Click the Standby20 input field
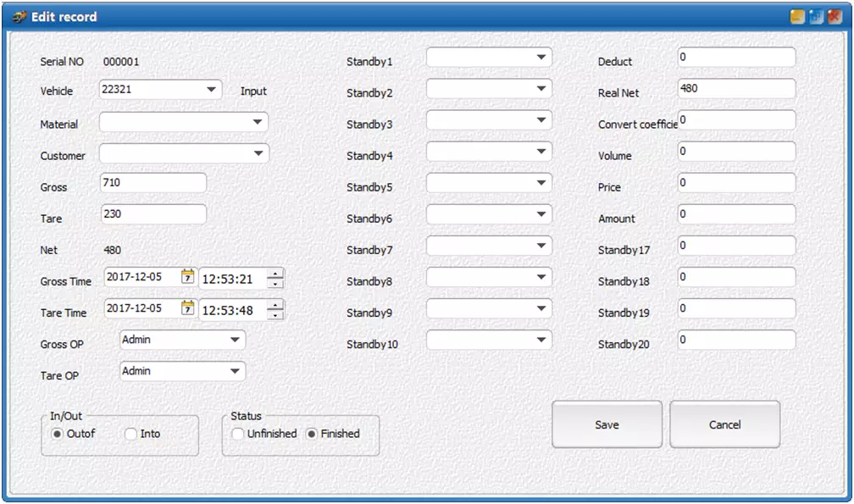 tap(736, 341)
